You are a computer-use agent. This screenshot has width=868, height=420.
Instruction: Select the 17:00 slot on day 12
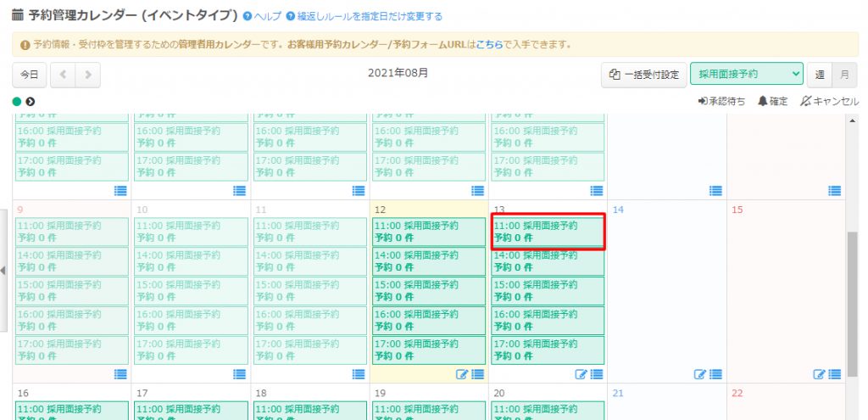[429, 350]
